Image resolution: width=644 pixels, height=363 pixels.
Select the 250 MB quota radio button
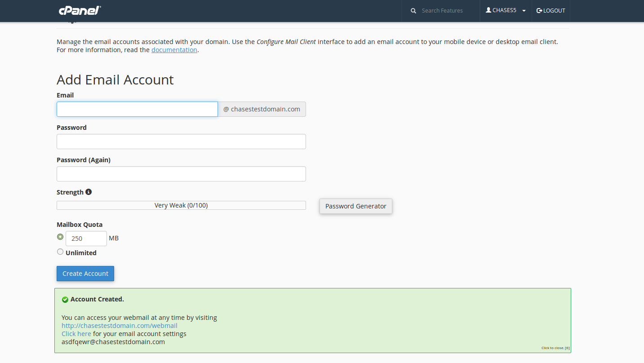pos(60,237)
